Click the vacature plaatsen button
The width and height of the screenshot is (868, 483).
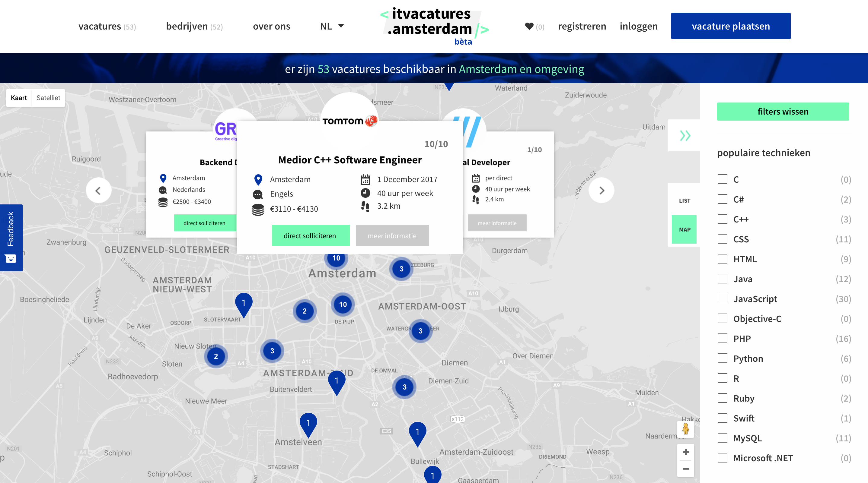pos(730,26)
